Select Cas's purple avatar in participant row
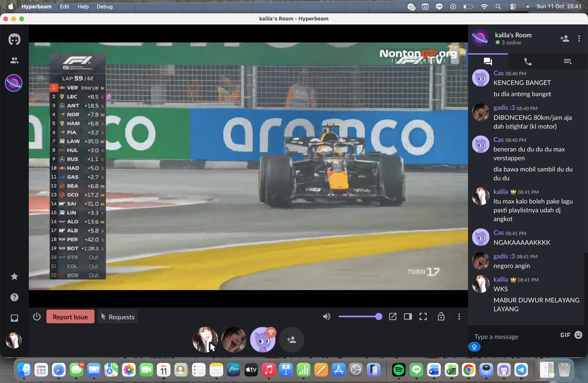588x383 pixels. tap(262, 339)
